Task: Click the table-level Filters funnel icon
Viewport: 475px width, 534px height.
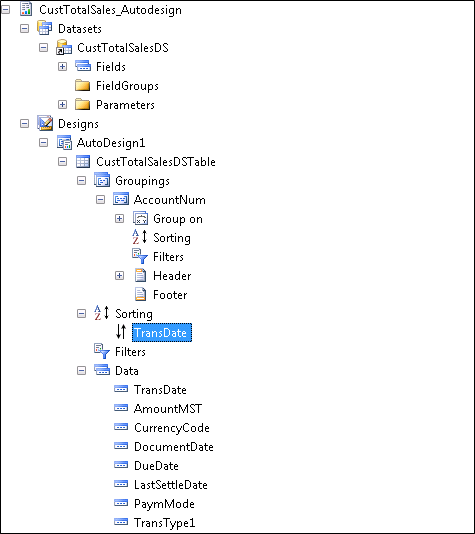Action: [102, 351]
